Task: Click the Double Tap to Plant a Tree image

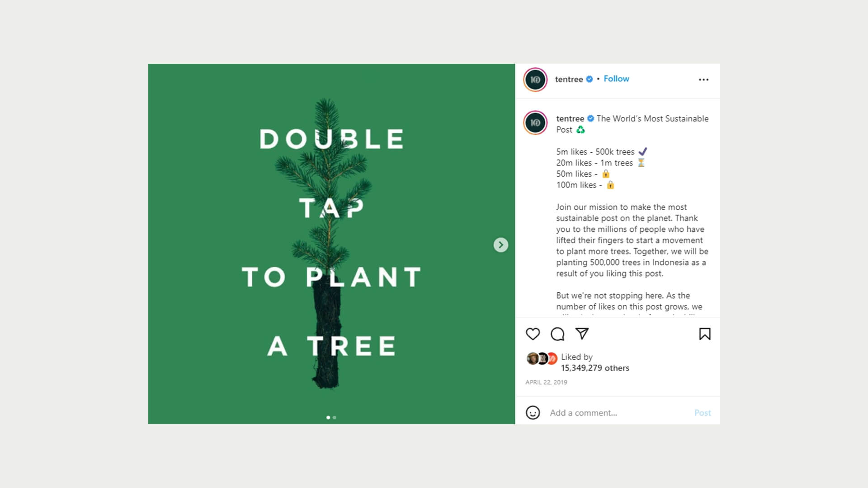Action: coord(331,244)
